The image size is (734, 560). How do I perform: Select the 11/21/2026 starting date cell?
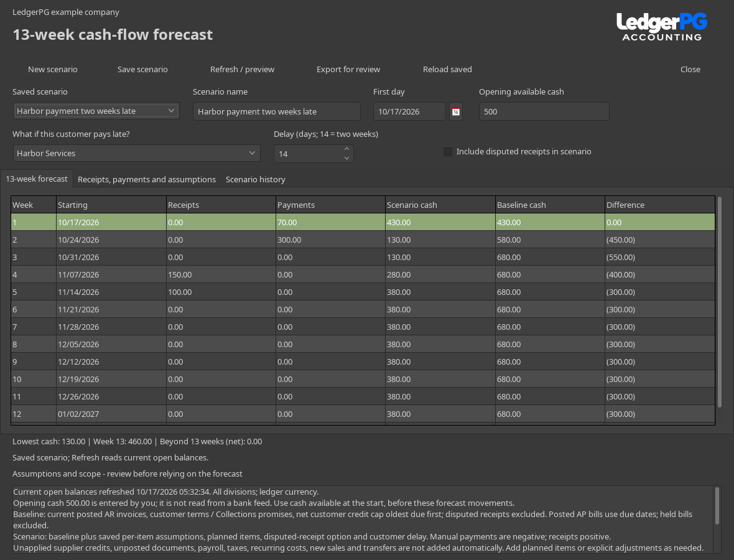tap(111, 309)
